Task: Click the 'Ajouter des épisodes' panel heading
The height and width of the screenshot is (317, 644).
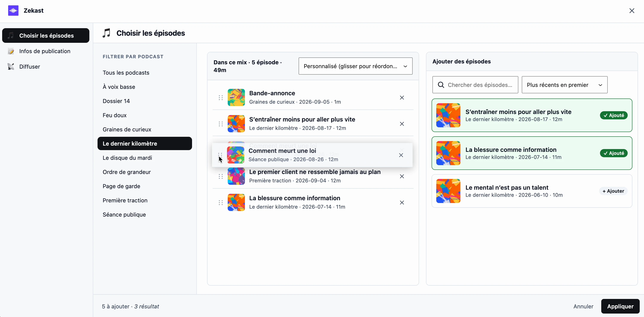Action: 461,62
